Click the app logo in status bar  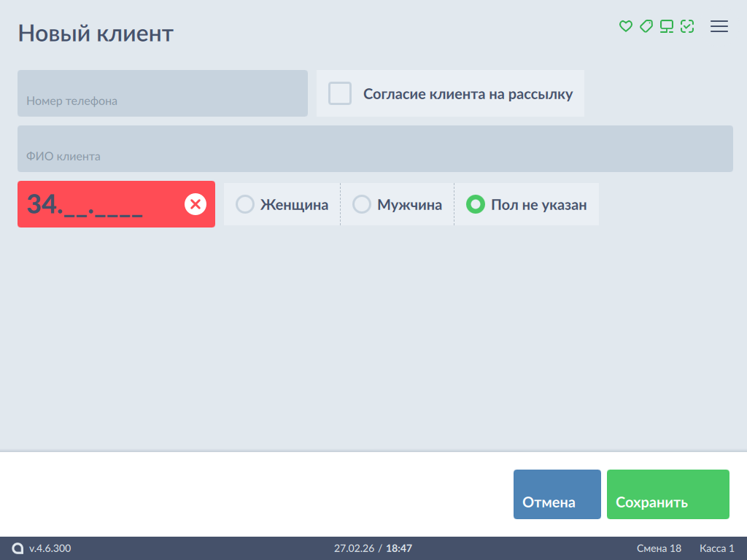point(18,548)
